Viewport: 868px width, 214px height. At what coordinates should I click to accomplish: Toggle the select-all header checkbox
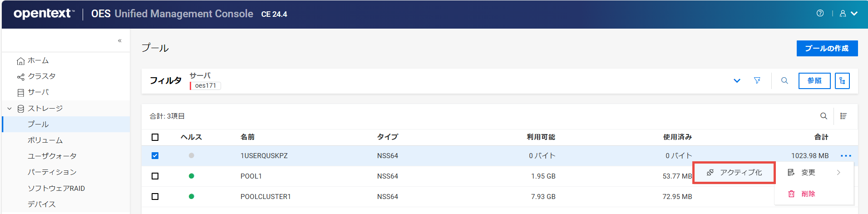tap(155, 137)
